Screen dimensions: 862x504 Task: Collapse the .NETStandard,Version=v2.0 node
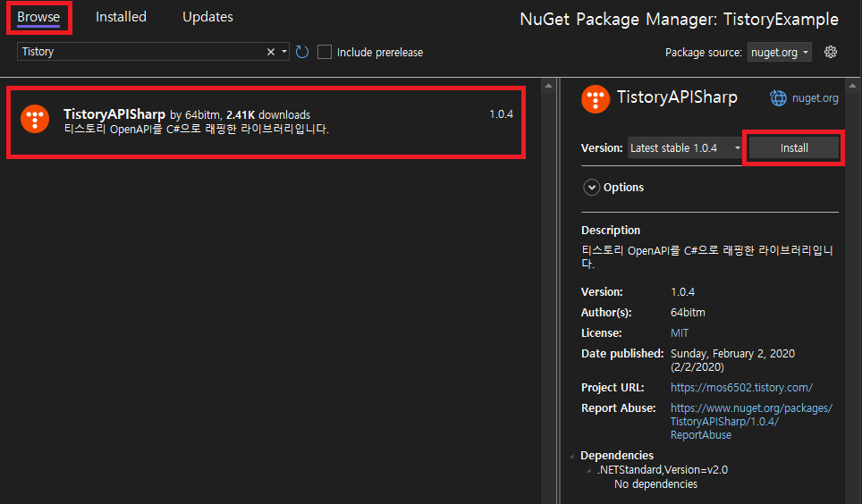(588, 470)
